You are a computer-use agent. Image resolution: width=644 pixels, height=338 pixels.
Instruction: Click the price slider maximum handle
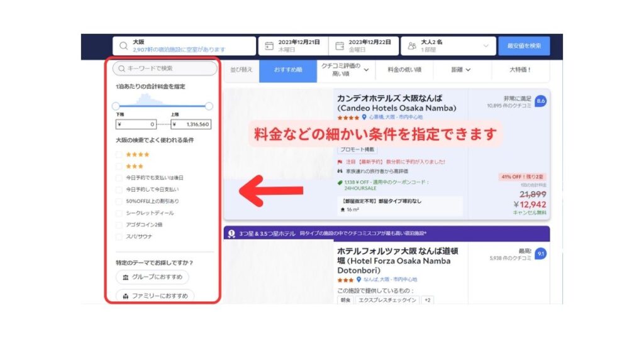pos(209,106)
